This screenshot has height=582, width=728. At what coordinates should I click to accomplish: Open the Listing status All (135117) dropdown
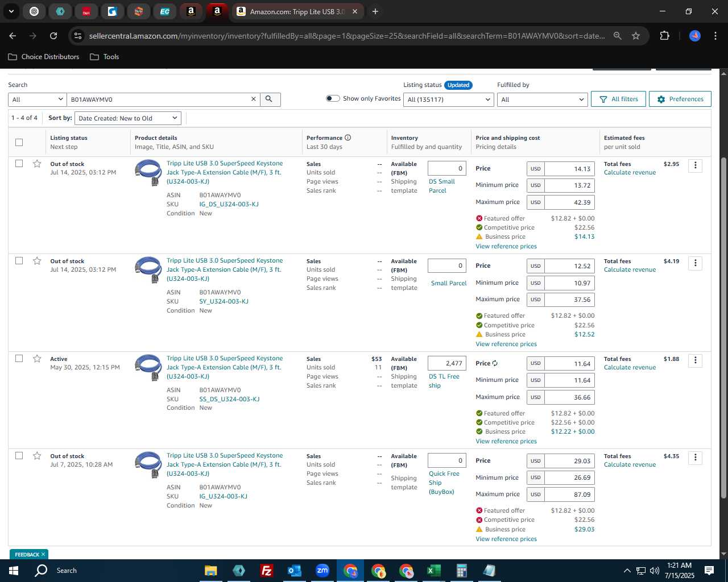tap(449, 99)
